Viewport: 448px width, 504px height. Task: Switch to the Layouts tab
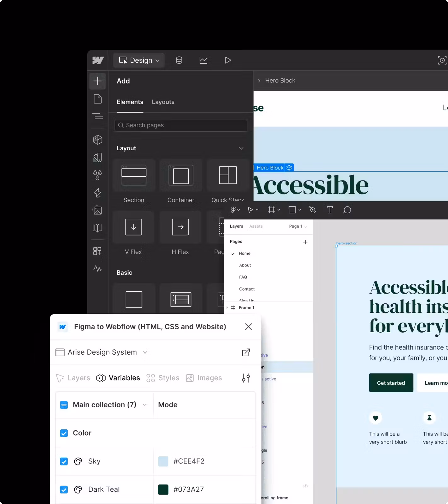(x=163, y=102)
